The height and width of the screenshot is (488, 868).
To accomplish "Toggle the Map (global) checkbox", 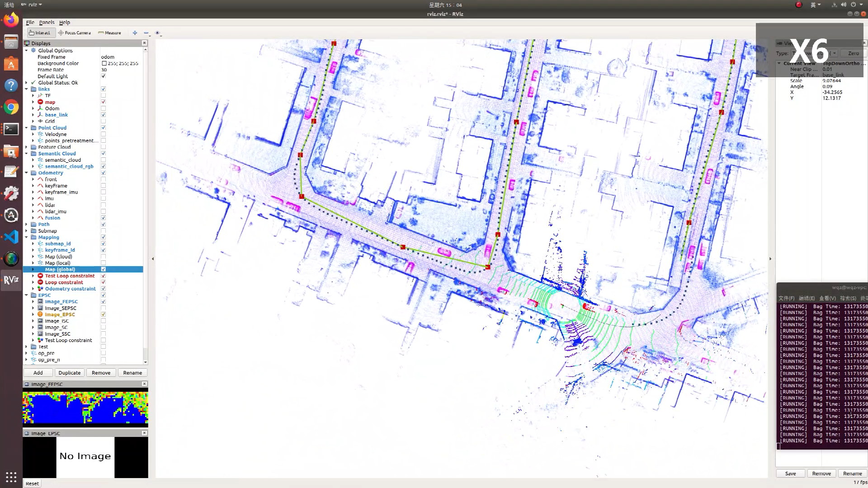I will [104, 269].
